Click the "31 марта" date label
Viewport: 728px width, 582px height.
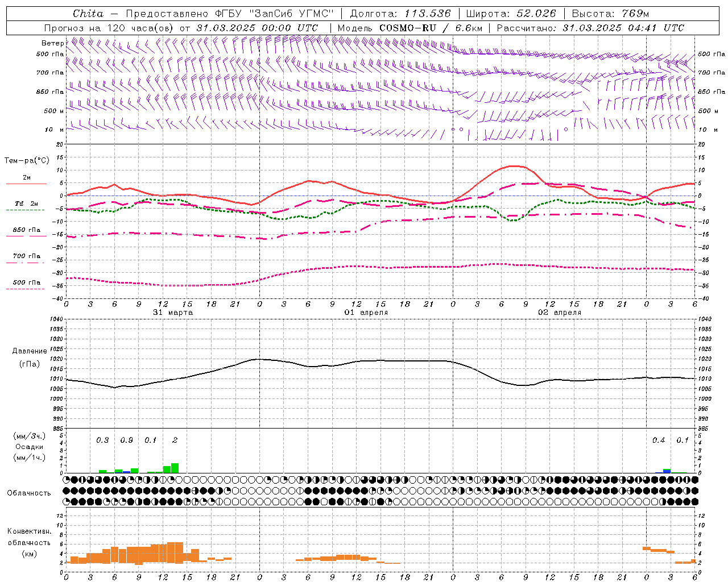pyautogui.click(x=173, y=312)
